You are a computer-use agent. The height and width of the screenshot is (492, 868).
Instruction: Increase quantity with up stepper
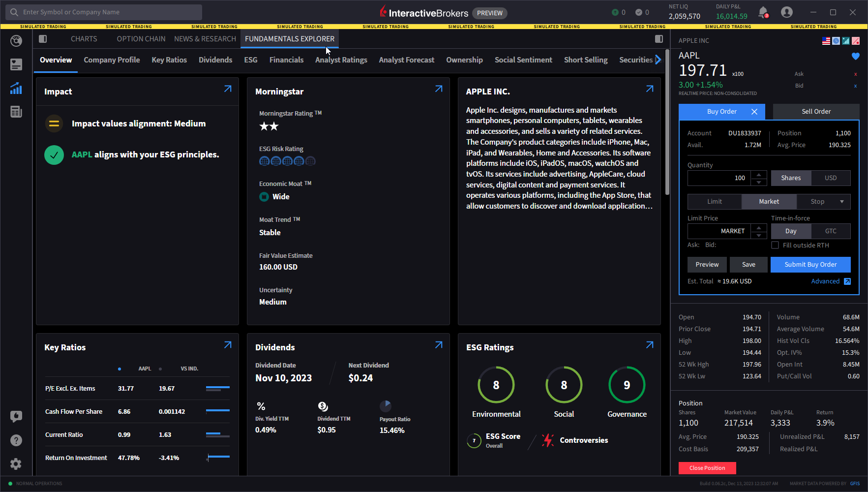tap(759, 174)
